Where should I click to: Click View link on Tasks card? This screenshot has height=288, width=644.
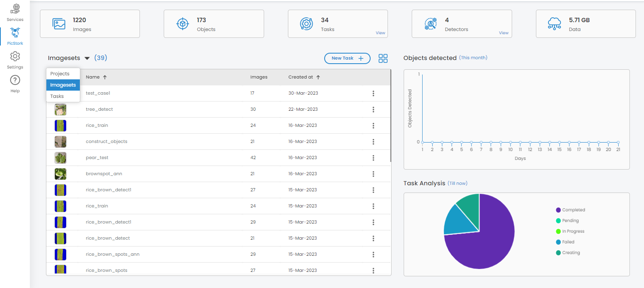point(380,33)
